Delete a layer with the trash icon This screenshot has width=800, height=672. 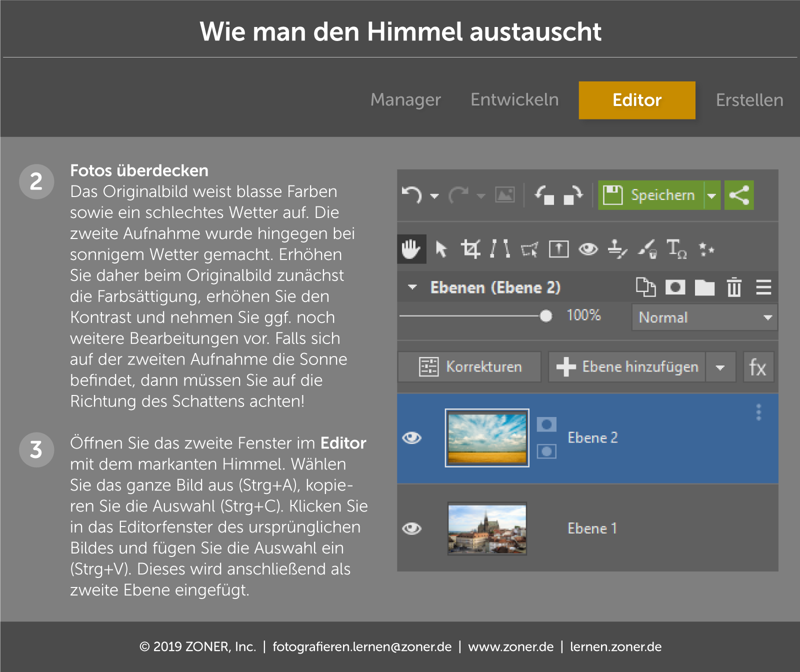click(x=733, y=287)
